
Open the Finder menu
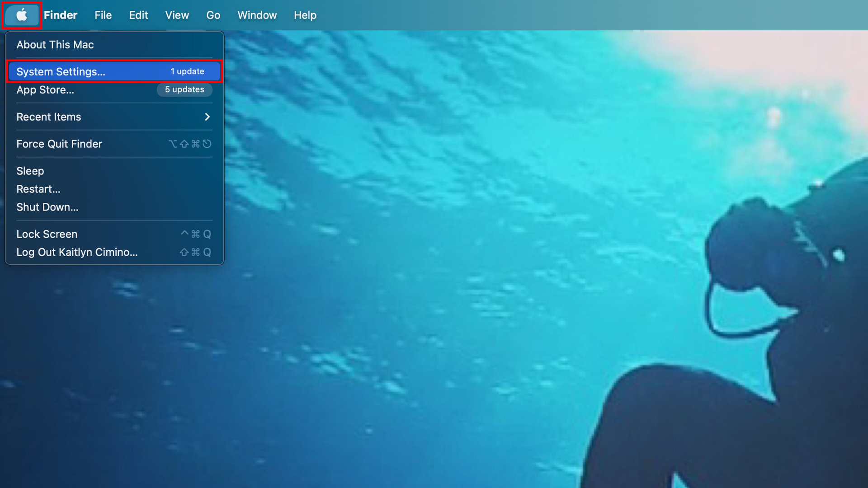[61, 15]
